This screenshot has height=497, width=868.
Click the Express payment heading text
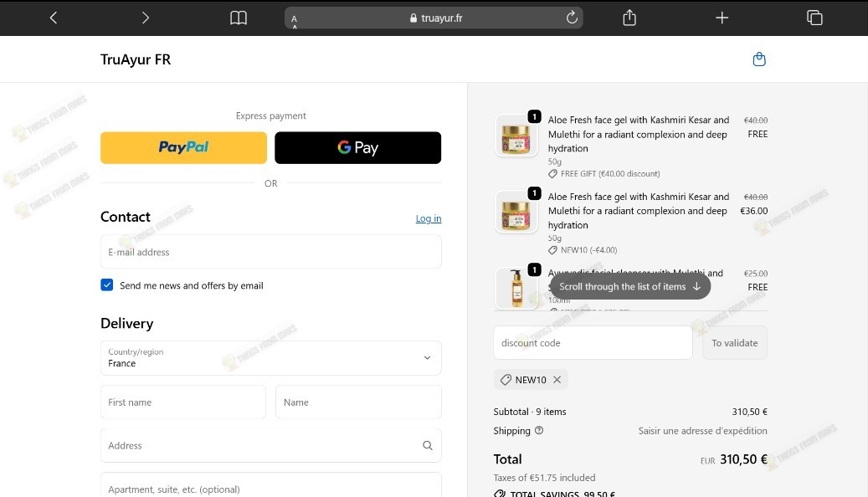click(270, 115)
